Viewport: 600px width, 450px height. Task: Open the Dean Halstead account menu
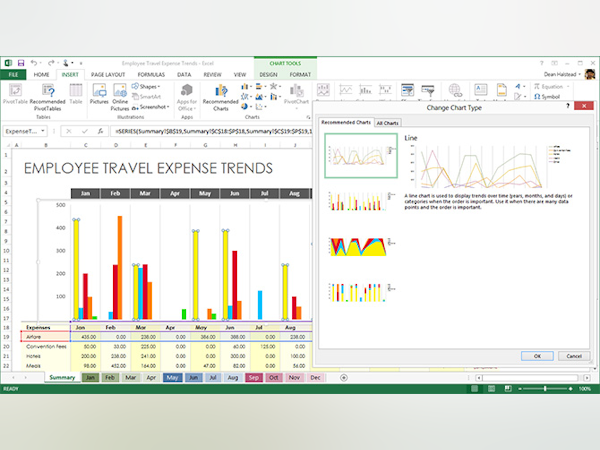562,74
